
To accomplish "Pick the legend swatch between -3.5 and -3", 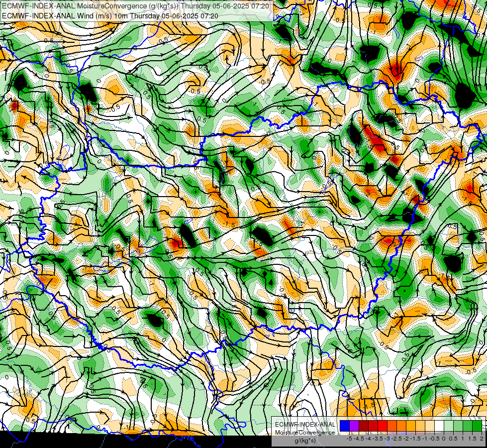I will 383,426.
